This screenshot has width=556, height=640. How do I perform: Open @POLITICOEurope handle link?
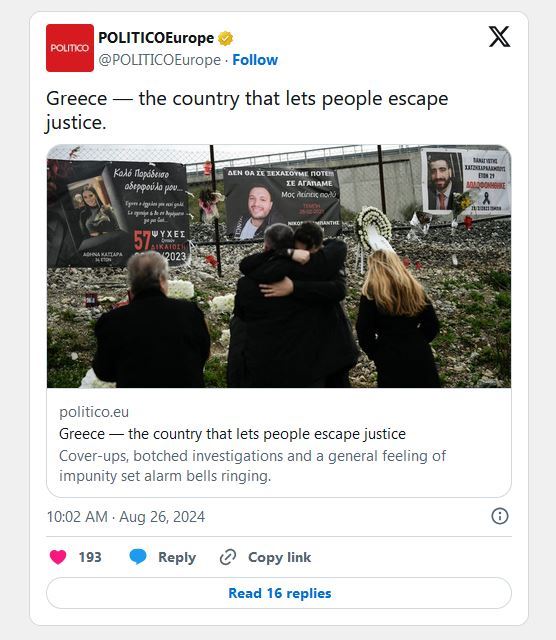160,60
